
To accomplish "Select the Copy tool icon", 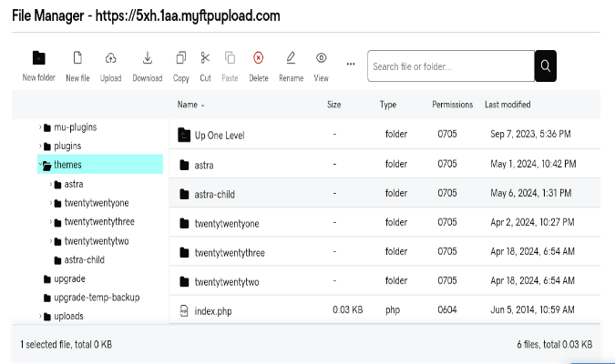I will (x=180, y=58).
